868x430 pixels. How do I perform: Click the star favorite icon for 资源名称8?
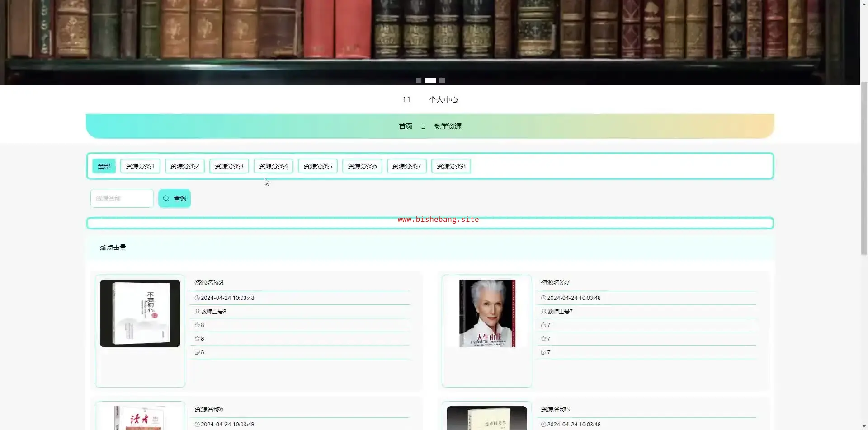tap(197, 339)
